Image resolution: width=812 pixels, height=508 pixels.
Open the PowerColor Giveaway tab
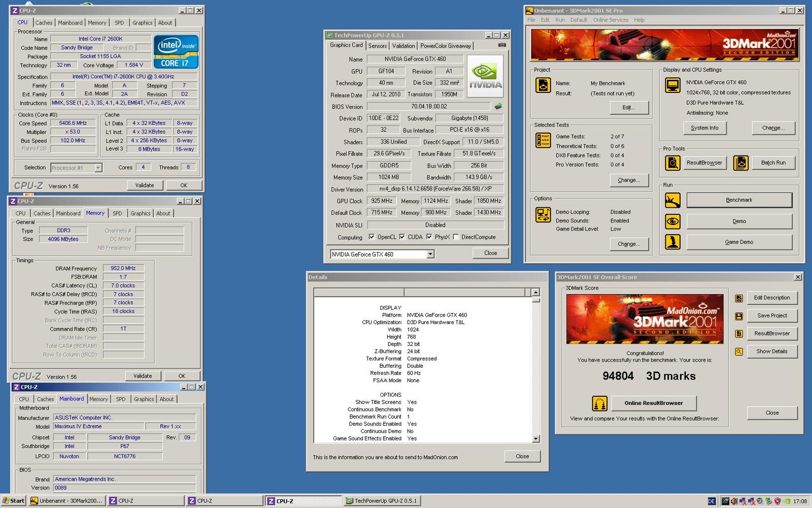446,46
